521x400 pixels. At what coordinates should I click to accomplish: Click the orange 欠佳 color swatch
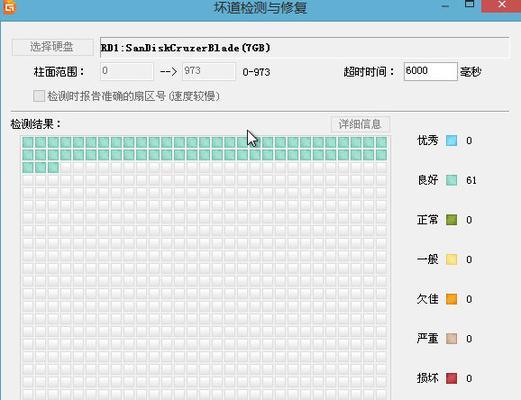(x=452, y=299)
